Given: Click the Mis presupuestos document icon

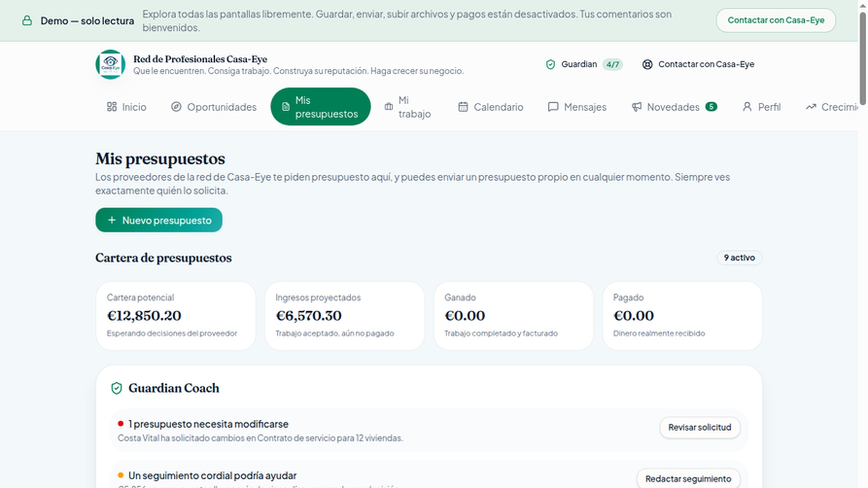Looking at the screenshot, I should pyautogui.click(x=286, y=107).
